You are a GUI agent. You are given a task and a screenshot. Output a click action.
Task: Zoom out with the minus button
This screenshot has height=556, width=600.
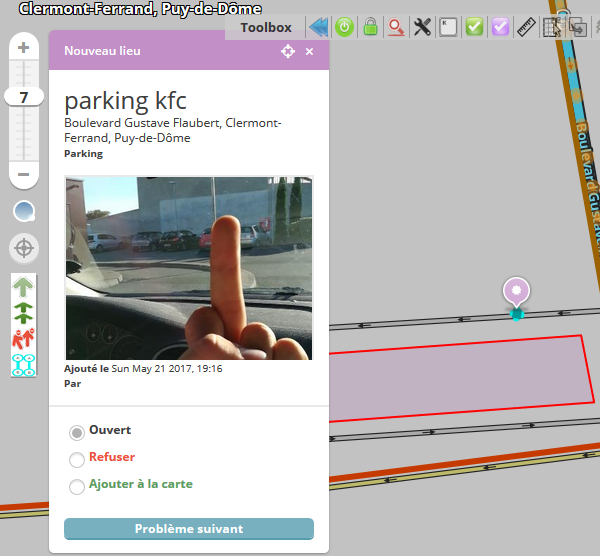tap(24, 174)
